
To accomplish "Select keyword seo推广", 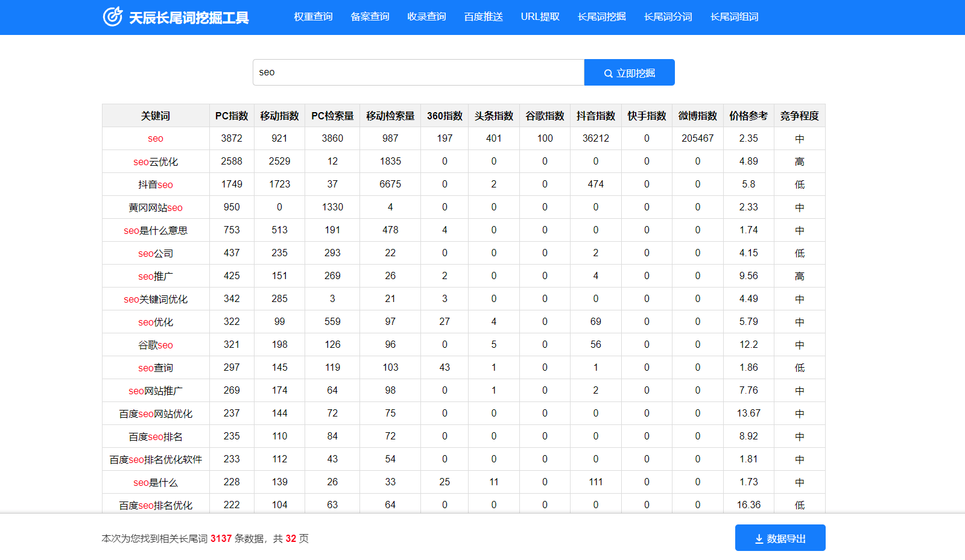I will pyautogui.click(x=156, y=276).
